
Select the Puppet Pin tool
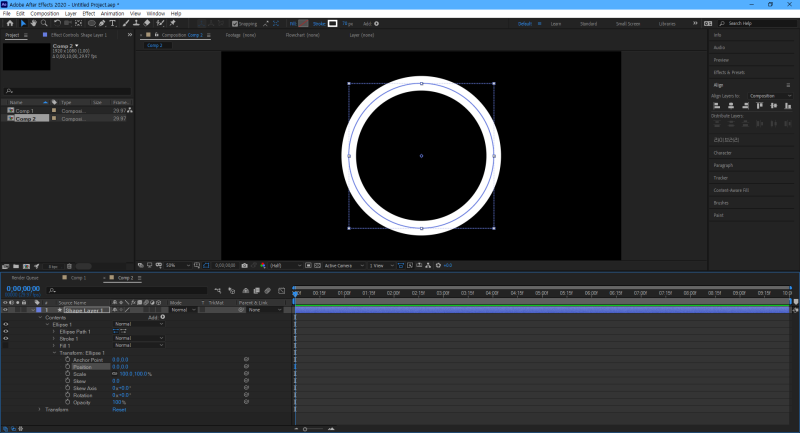tap(173, 23)
